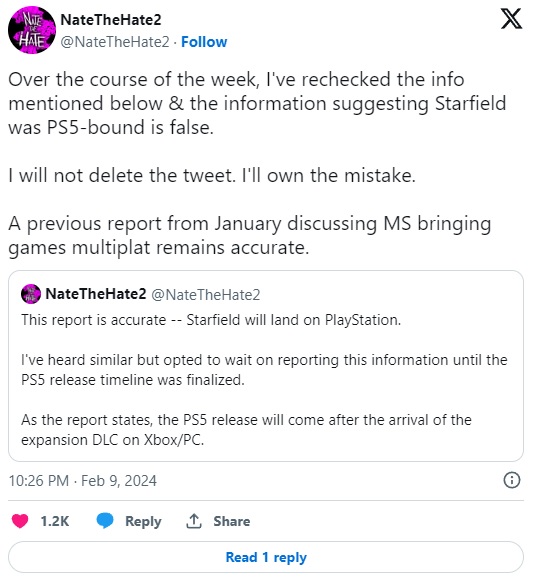Click the 1.2K likes count
The width and height of the screenshot is (533, 580).
coord(55,521)
